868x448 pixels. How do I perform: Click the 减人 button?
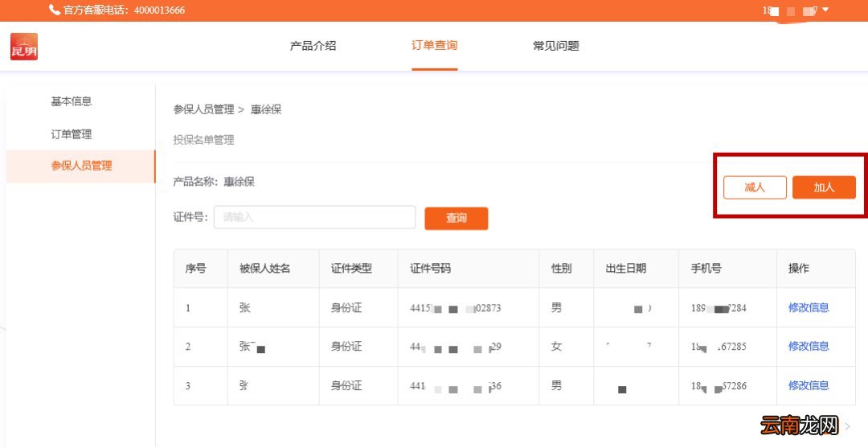[755, 187]
